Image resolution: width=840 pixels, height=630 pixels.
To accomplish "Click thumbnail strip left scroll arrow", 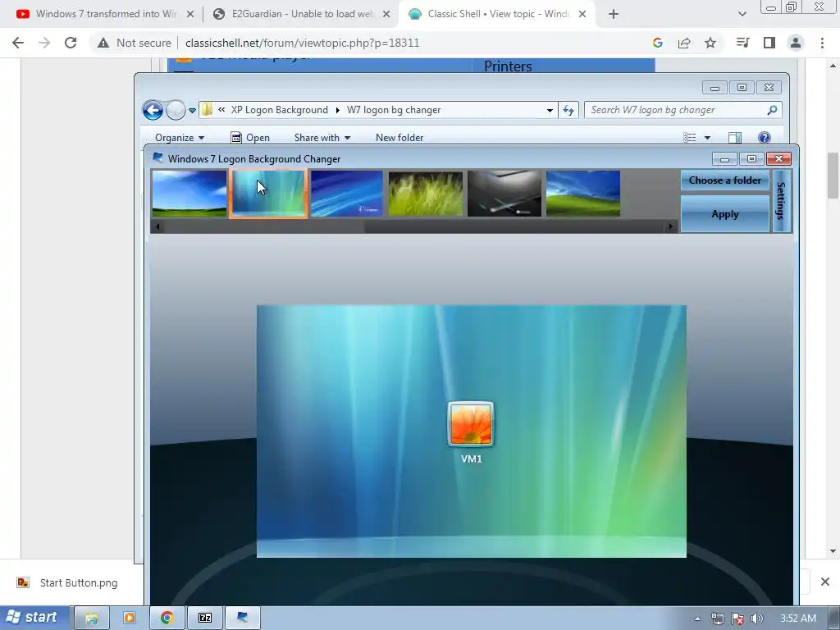I will [x=157, y=226].
